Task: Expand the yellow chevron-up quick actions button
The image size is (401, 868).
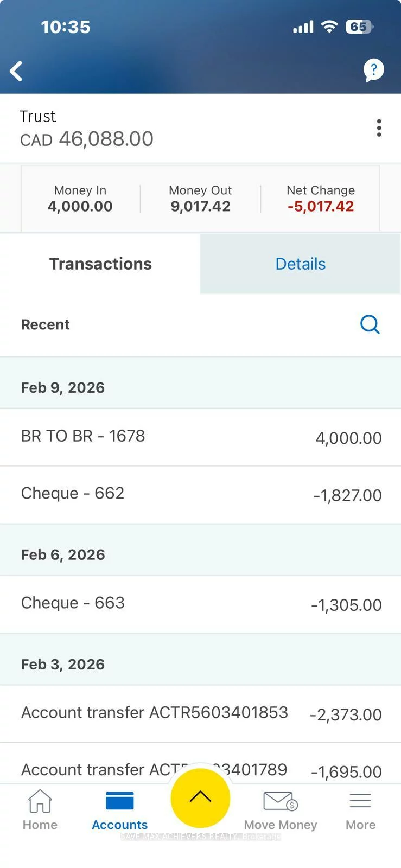Action: coord(200,797)
